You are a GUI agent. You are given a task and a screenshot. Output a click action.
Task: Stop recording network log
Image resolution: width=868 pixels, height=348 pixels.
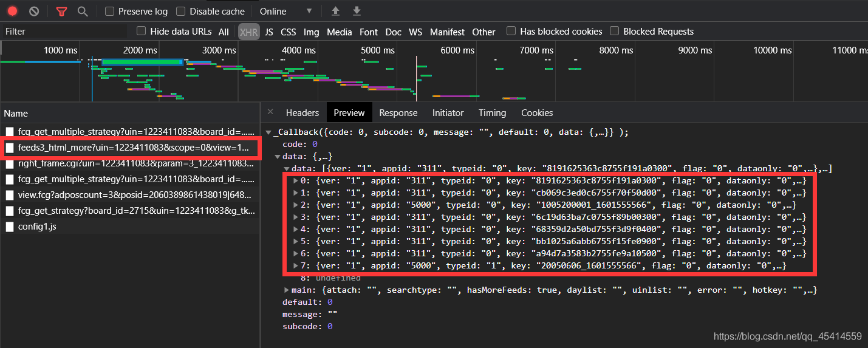point(12,11)
